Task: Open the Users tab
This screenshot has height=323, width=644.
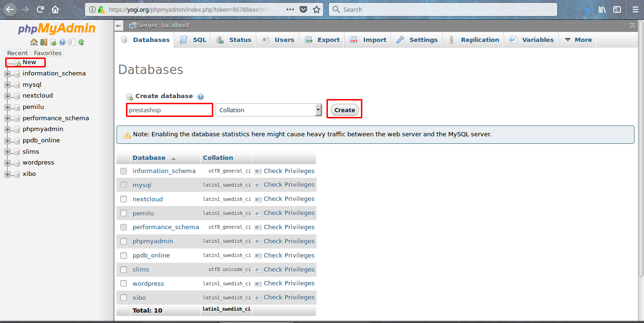Action: 278,40
